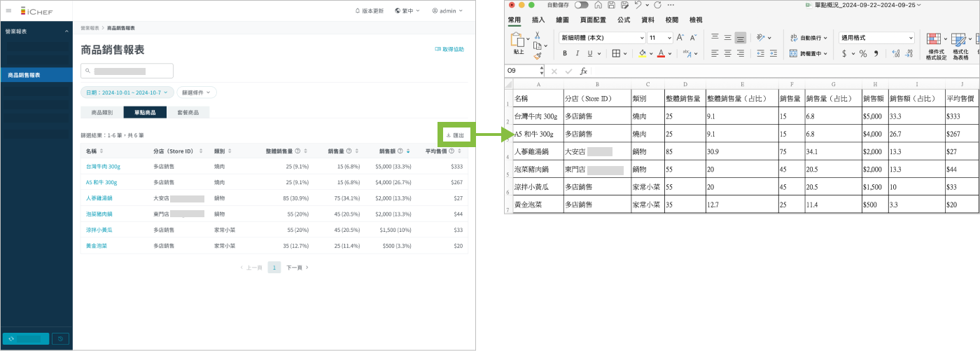Image resolution: width=980 pixels, height=351 pixels.
Task: Open the 插入 ribbon tab
Action: click(538, 20)
